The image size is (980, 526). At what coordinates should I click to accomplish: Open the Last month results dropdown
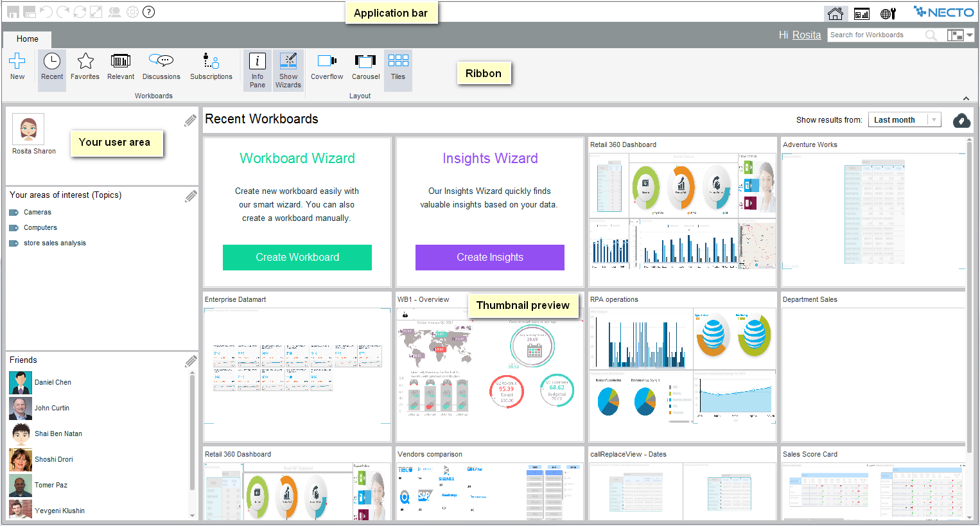904,120
